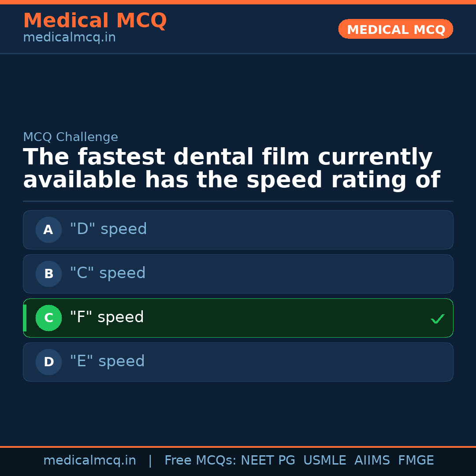
Task: Click the letter D circle badge
Action: 48,362
